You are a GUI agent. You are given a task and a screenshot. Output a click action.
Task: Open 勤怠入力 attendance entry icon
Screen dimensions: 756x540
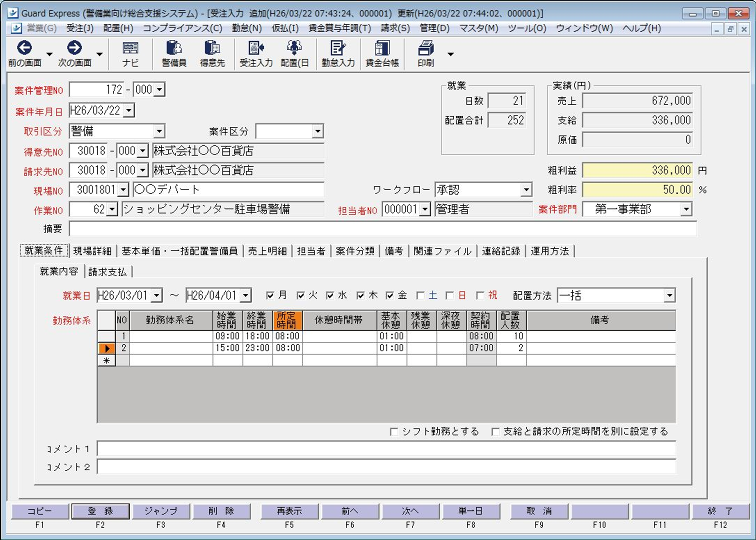(338, 48)
